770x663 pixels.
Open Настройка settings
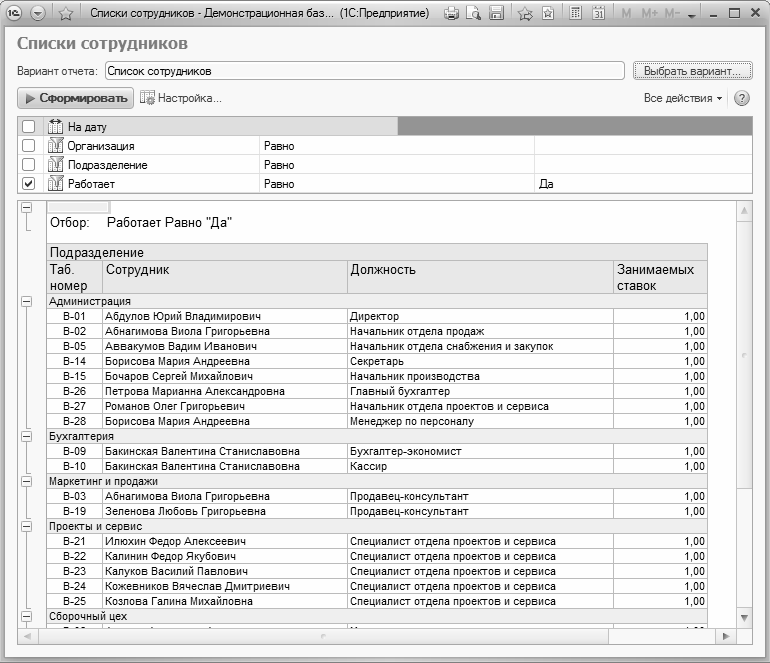coord(181,98)
